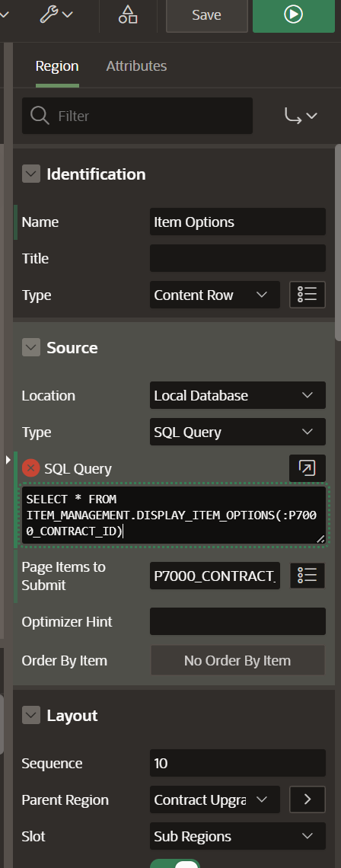Screen dimensions: 341x868
Task: Collapse the Source section
Action: click(31, 348)
